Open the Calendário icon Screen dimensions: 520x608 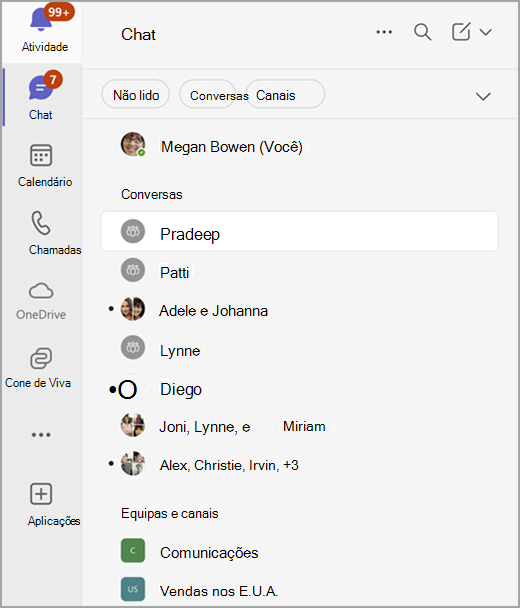point(41,155)
